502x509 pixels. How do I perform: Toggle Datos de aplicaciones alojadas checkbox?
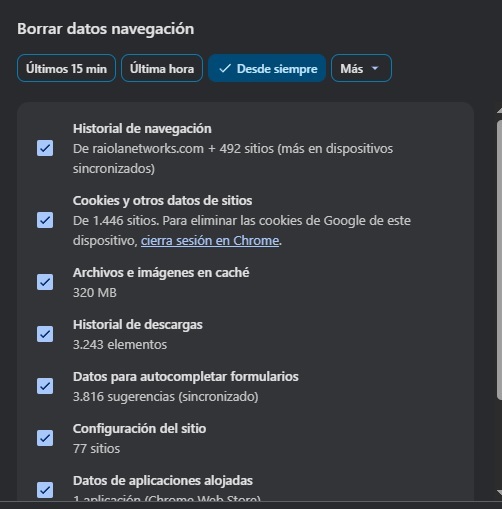click(45, 490)
